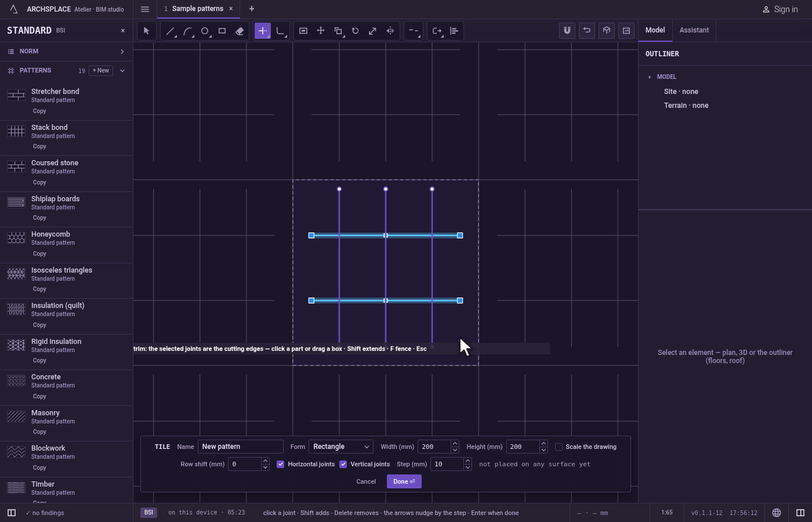The height and width of the screenshot is (522, 812).
Task: Enable Scale the drawing checkbox
Action: (559, 447)
